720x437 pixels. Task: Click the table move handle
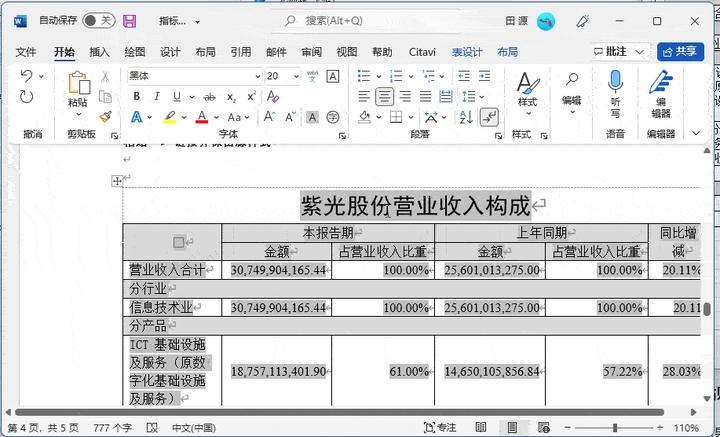(x=117, y=181)
